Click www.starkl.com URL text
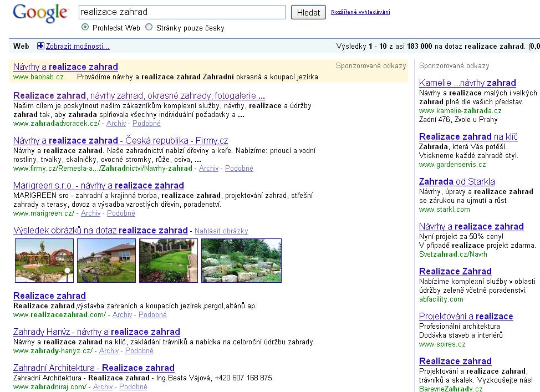Image resolution: width=540 pixels, height=392 pixels. (445, 209)
